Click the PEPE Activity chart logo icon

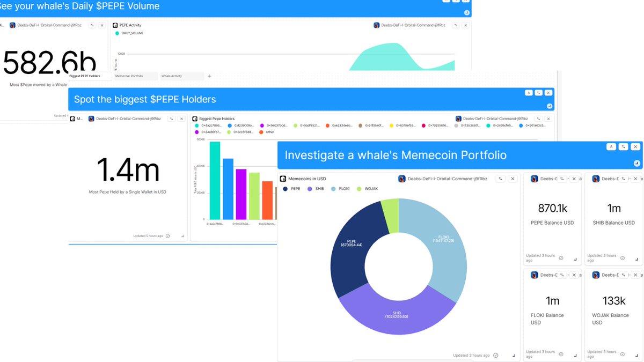click(115, 25)
